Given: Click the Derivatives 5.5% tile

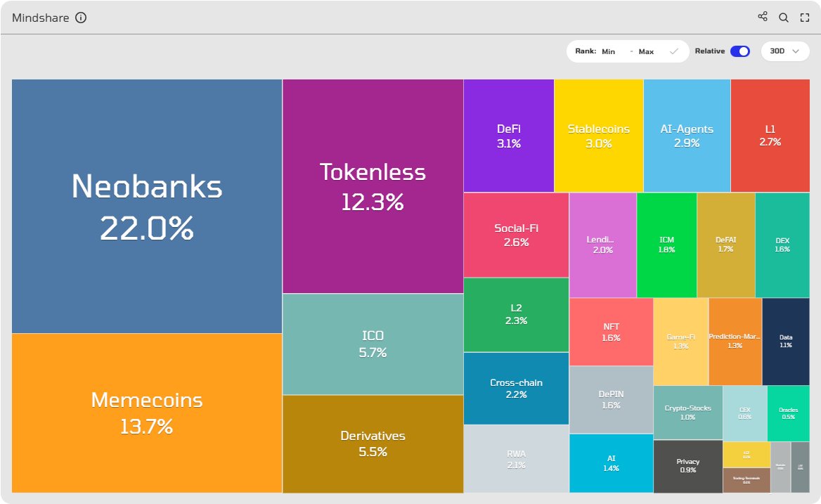Looking at the screenshot, I should pyautogui.click(x=373, y=444).
